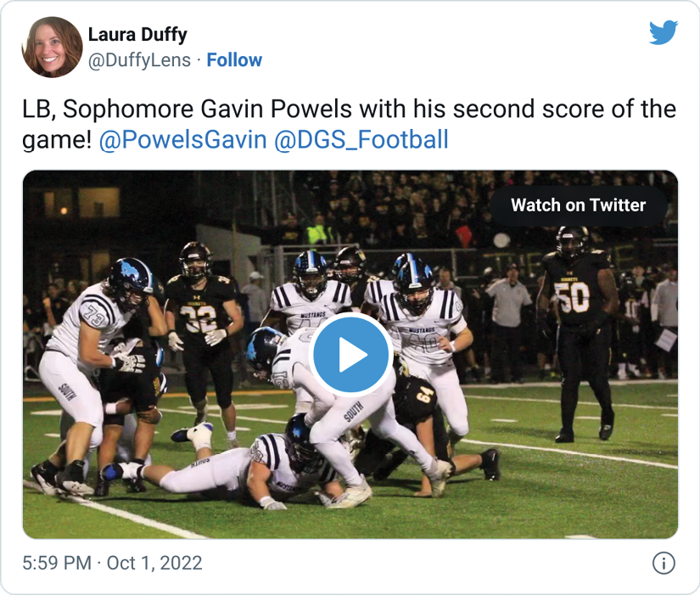Open the 5:59 PM timestamp link
Viewport: 700px width, 601px height.
point(57,563)
